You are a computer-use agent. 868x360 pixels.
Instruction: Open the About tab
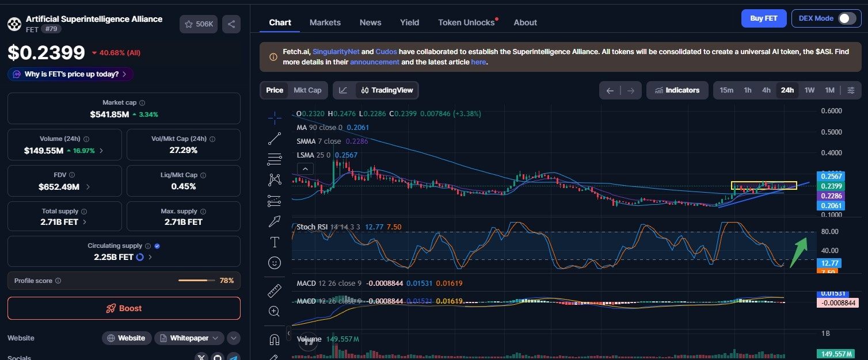(525, 22)
